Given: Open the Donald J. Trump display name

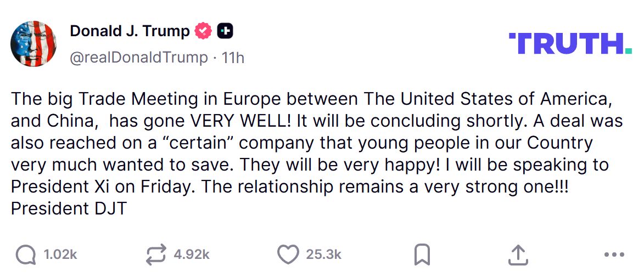Looking at the screenshot, I should pyautogui.click(x=130, y=31).
